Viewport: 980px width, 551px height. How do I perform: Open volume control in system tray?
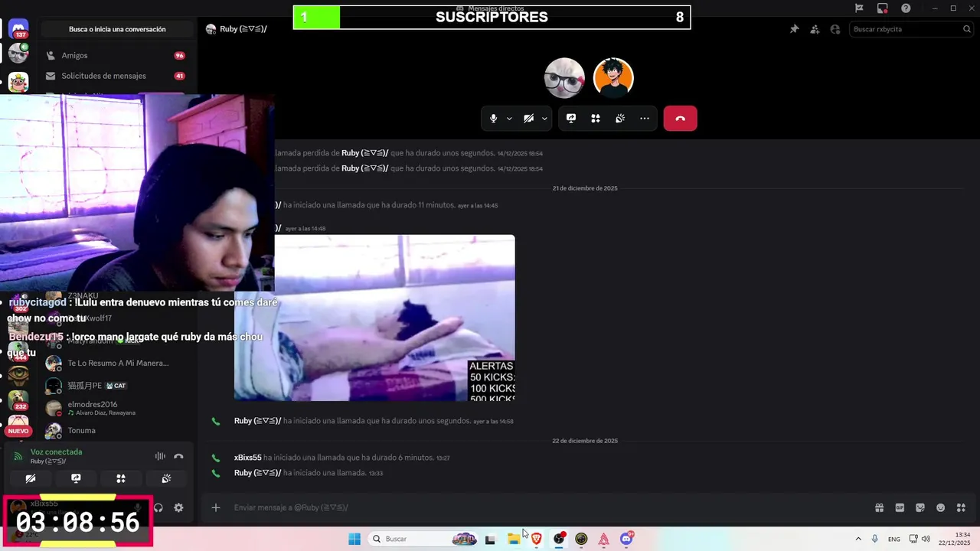click(926, 539)
